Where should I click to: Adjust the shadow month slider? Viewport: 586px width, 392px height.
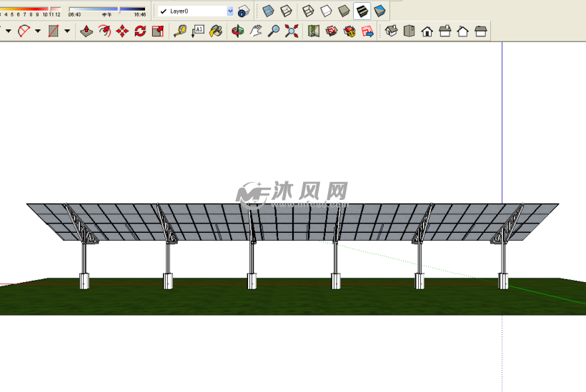tap(51, 9)
